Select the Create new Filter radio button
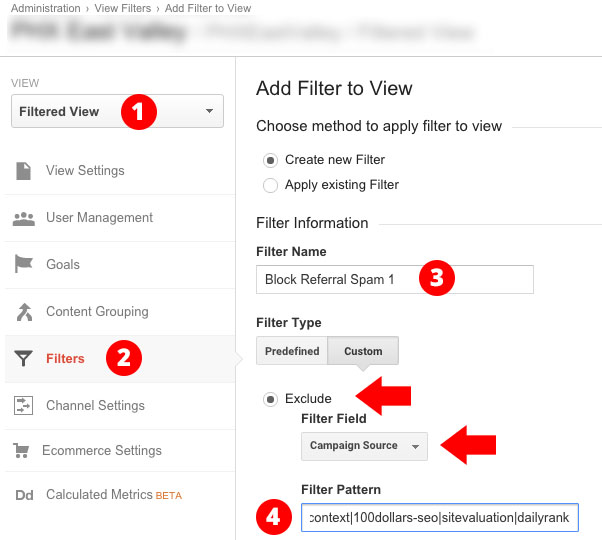The width and height of the screenshot is (602, 540). 270,160
